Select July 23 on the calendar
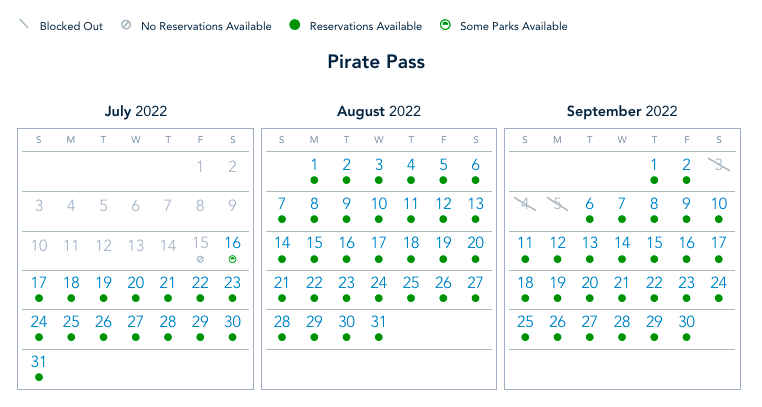Screen dimensions: 762x407 [x=232, y=283]
